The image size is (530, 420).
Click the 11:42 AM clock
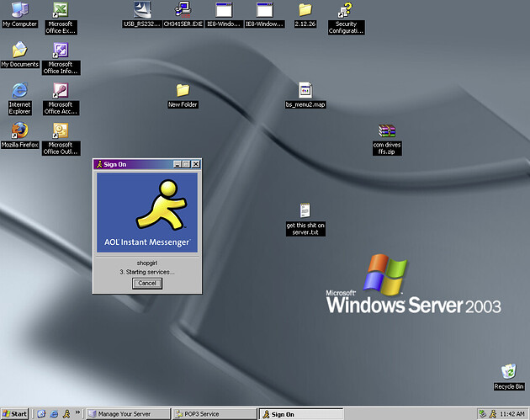point(512,414)
